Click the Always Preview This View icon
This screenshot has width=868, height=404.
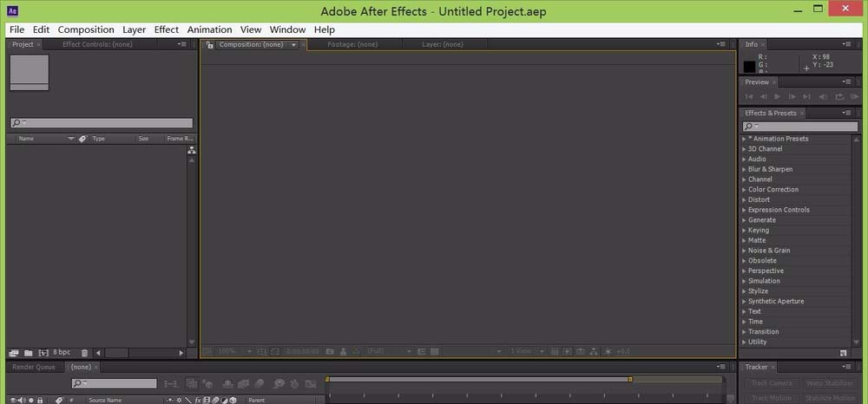point(207,351)
